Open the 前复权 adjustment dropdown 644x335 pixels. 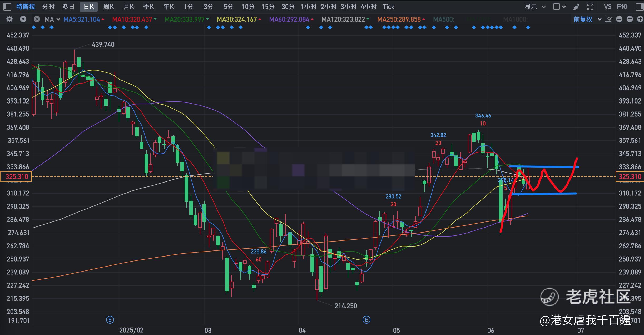(587, 19)
